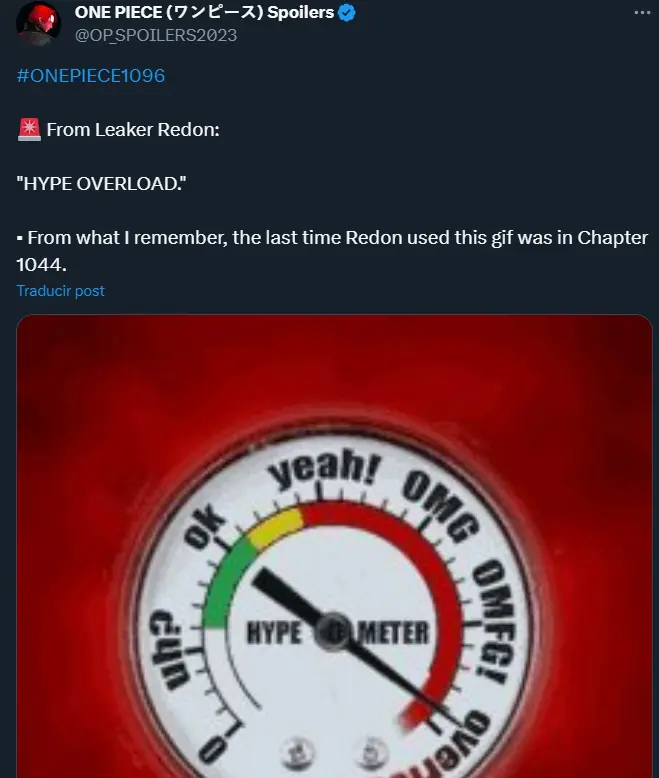
Task: Click the yellow segment of the hype gauge
Action: coord(276,527)
